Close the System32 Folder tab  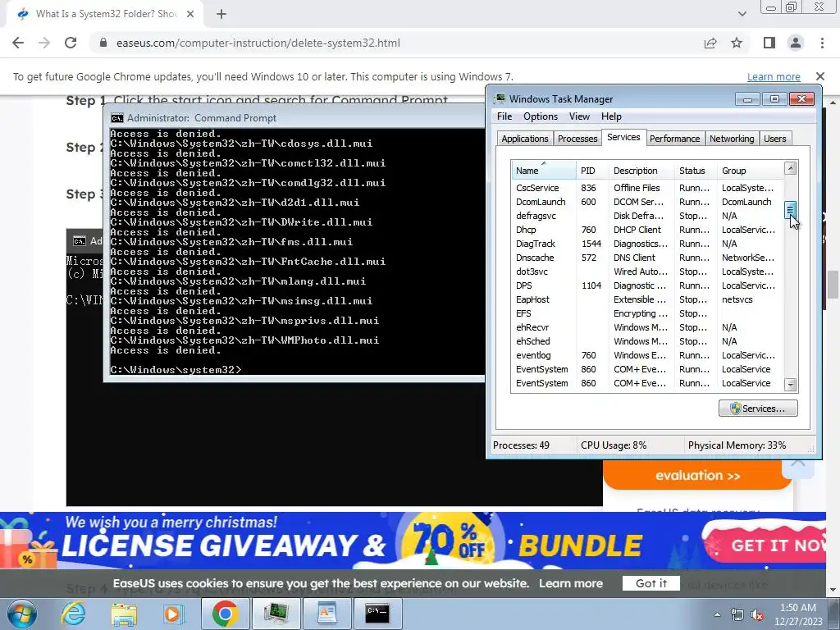[x=190, y=14]
